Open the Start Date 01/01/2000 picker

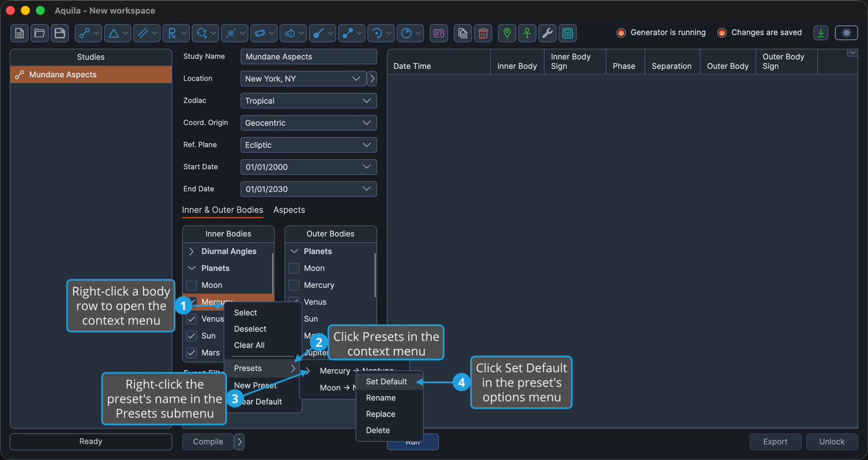(x=309, y=167)
